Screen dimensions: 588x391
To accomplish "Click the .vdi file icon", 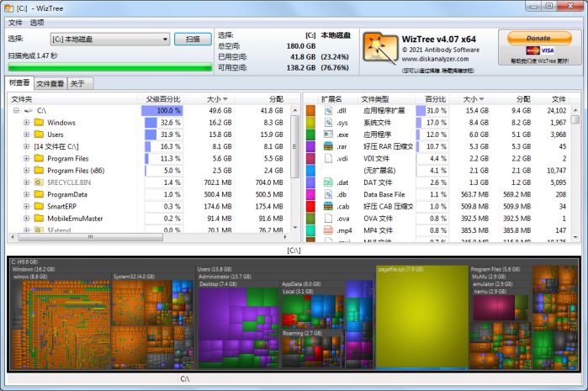I will [x=329, y=158].
